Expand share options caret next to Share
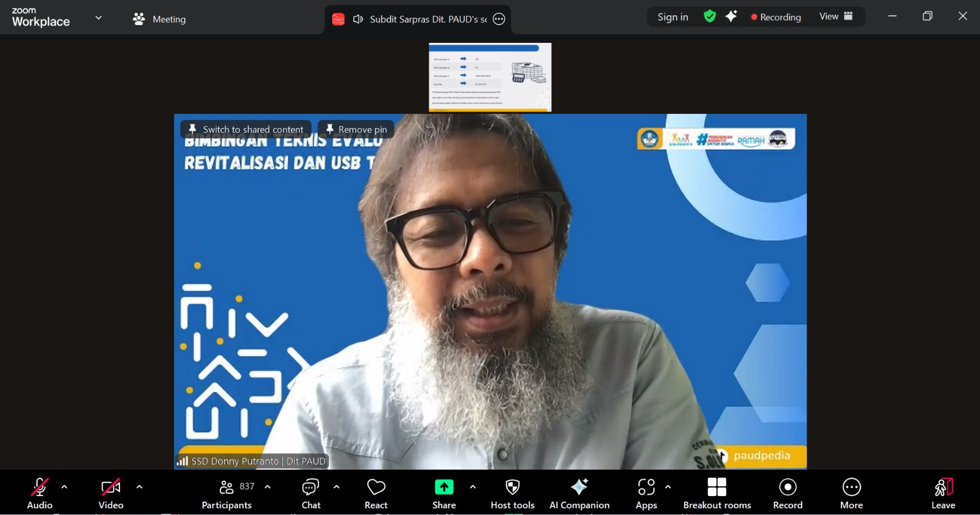Screen dimensions: 980x515 (x=473, y=487)
